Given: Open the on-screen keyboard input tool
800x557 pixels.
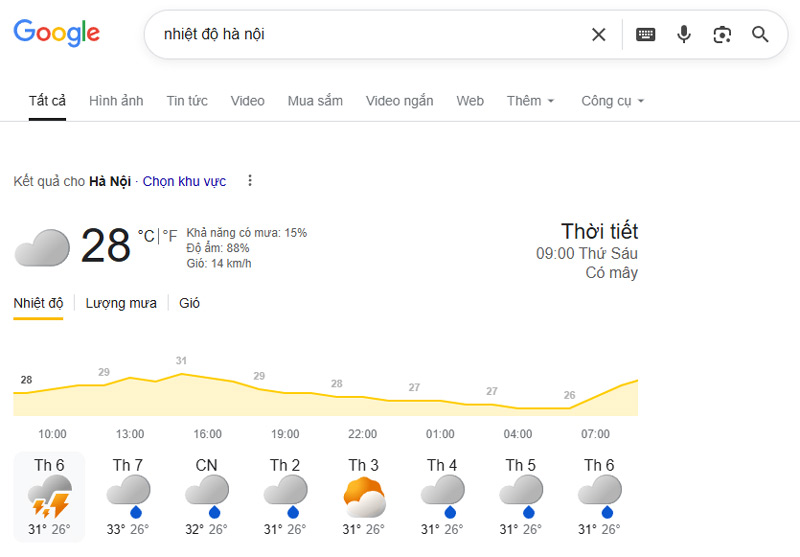Looking at the screenshot, I should coord(645,35).
